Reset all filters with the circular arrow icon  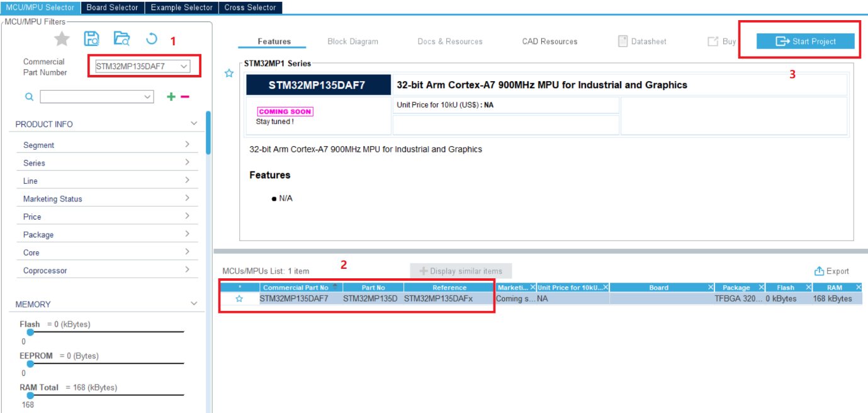coord(151,39)
